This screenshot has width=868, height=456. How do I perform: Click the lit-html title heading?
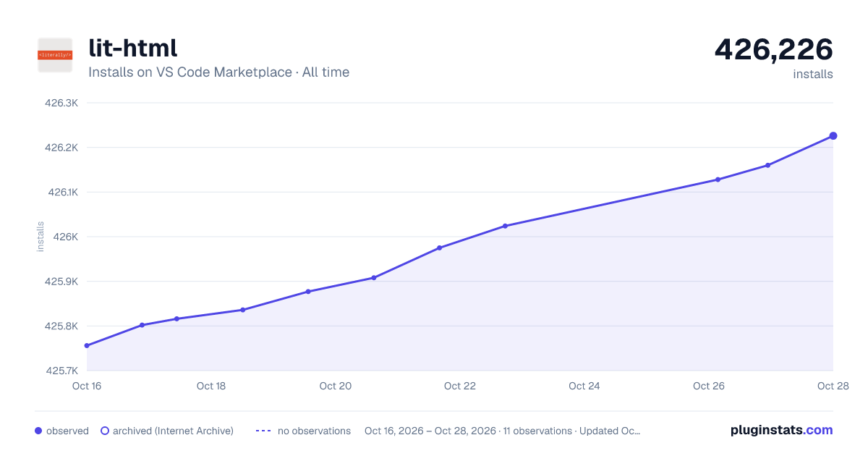[132, 48]
